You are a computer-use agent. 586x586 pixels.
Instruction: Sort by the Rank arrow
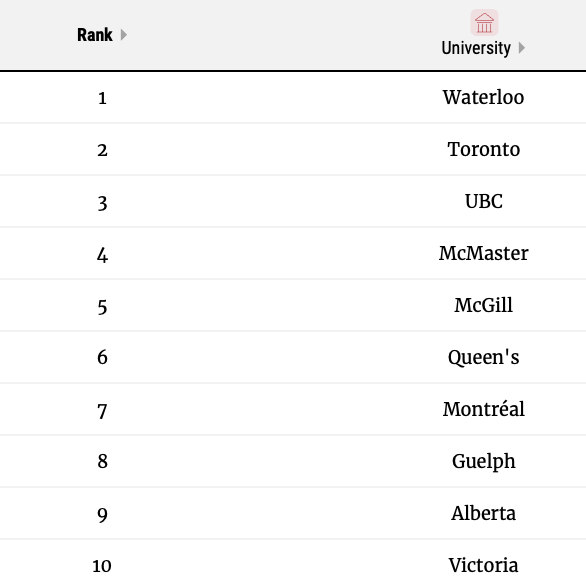point(124,35)
